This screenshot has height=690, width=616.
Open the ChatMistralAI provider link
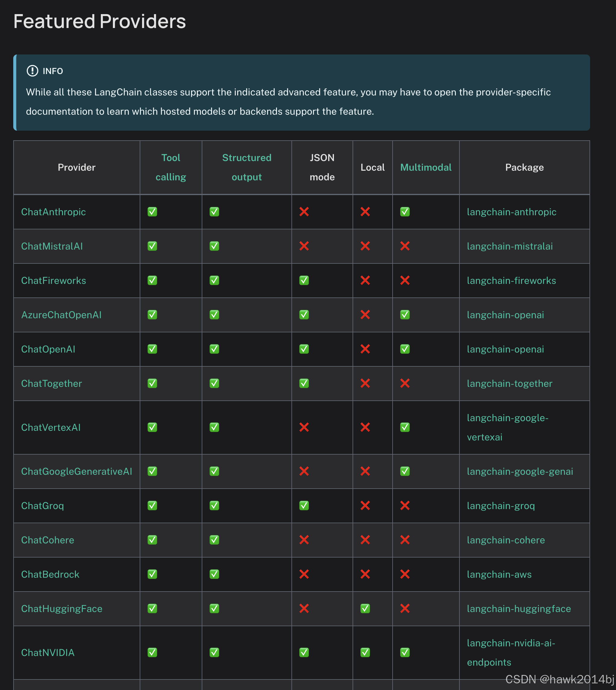click(x=52, y=246)
